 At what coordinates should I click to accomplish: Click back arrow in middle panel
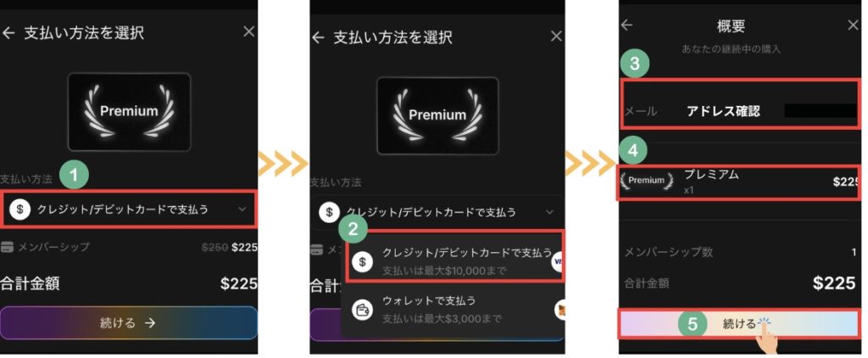[x=318, y=37]
